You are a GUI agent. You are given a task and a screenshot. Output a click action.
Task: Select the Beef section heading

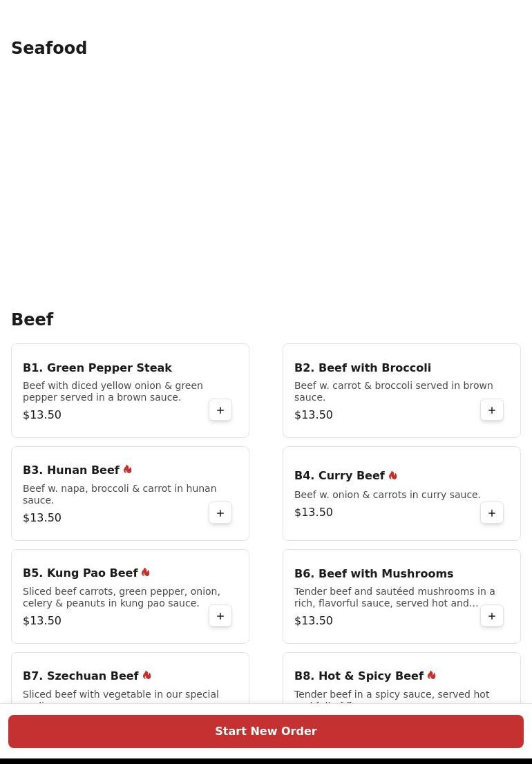click(32, 320)
